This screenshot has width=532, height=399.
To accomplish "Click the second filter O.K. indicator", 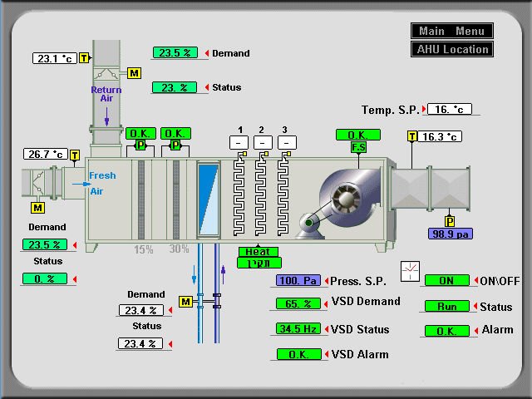I will tap(175, 134).
